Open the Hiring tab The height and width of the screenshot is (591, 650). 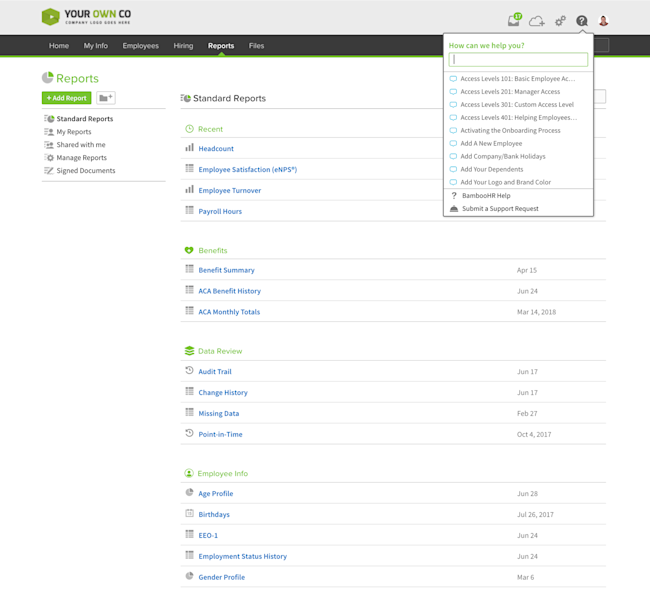pyautogui.click(x=183, y=46)
